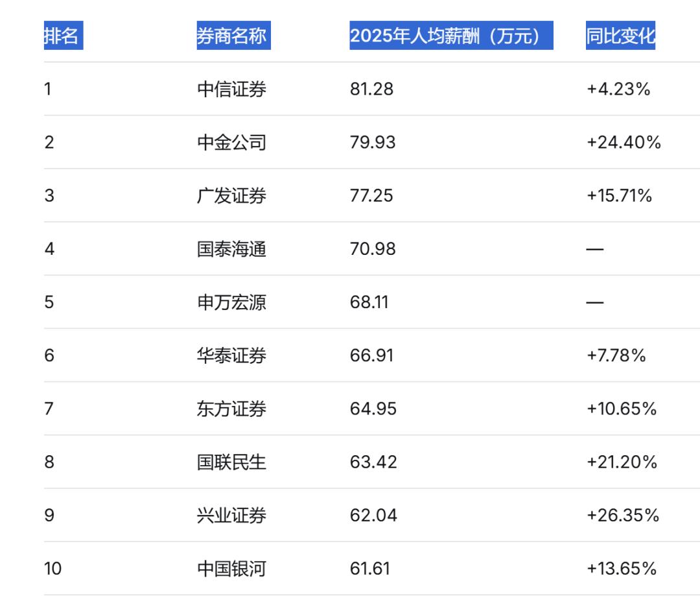Select salary value 61.61
The width and height of the screenshot is (700, 596).
tap(369, 569)
